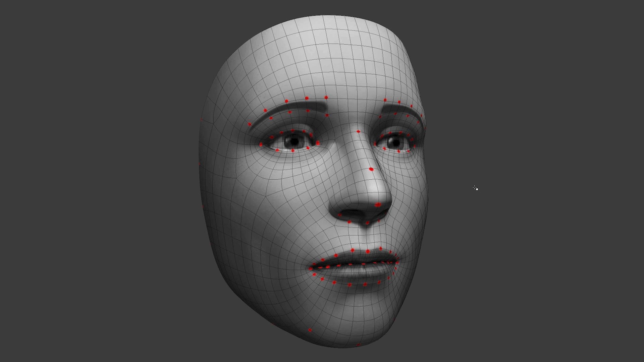Select the lone red marker on the chin

[310, 330]
